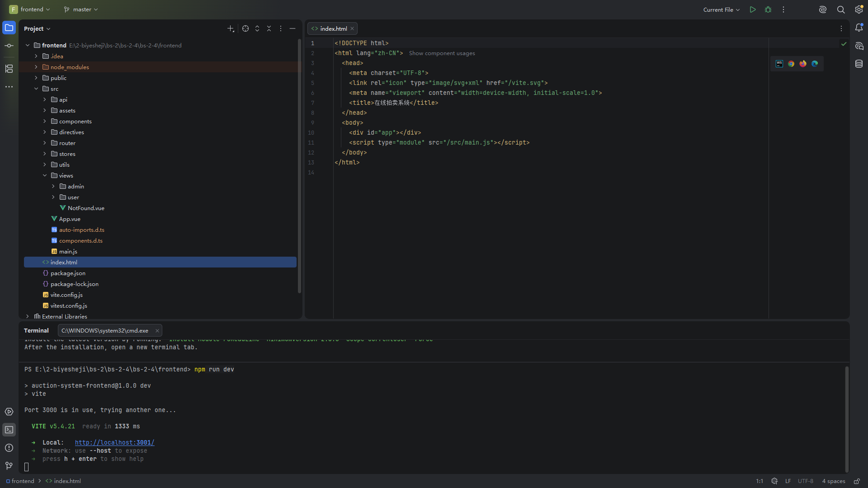Show more tool windows ellipsis
The image size is (868, 488).
tap(9, 87)
